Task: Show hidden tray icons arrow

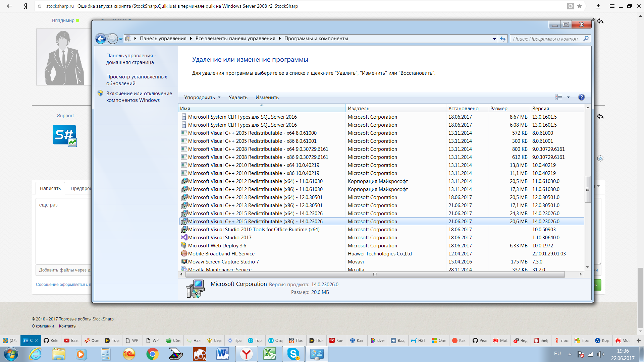Action: 569,354
